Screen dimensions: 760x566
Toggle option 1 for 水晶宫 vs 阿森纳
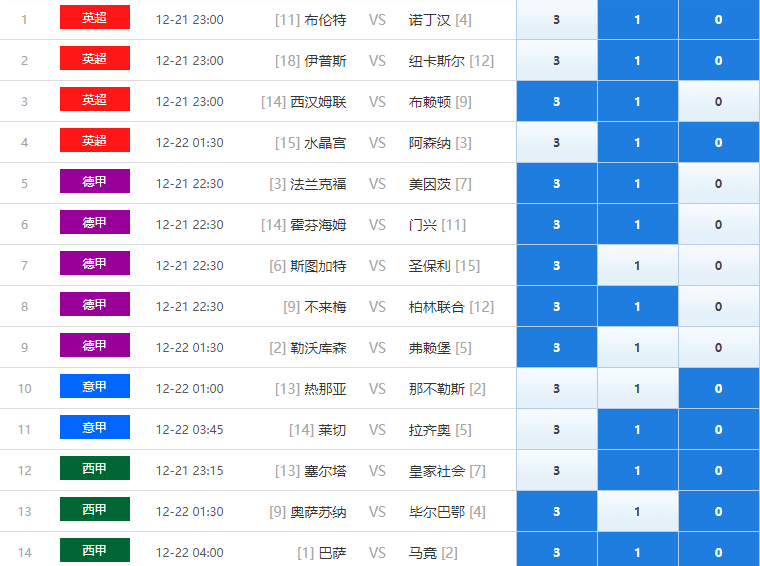point(638,142)
